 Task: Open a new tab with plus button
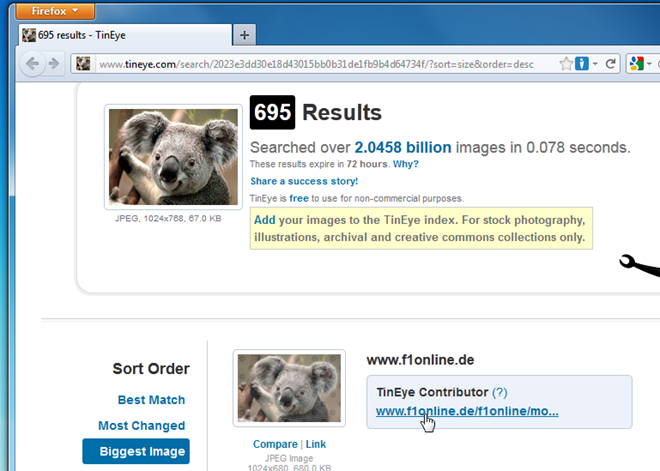pyautogui.click(x=245, y=35)
